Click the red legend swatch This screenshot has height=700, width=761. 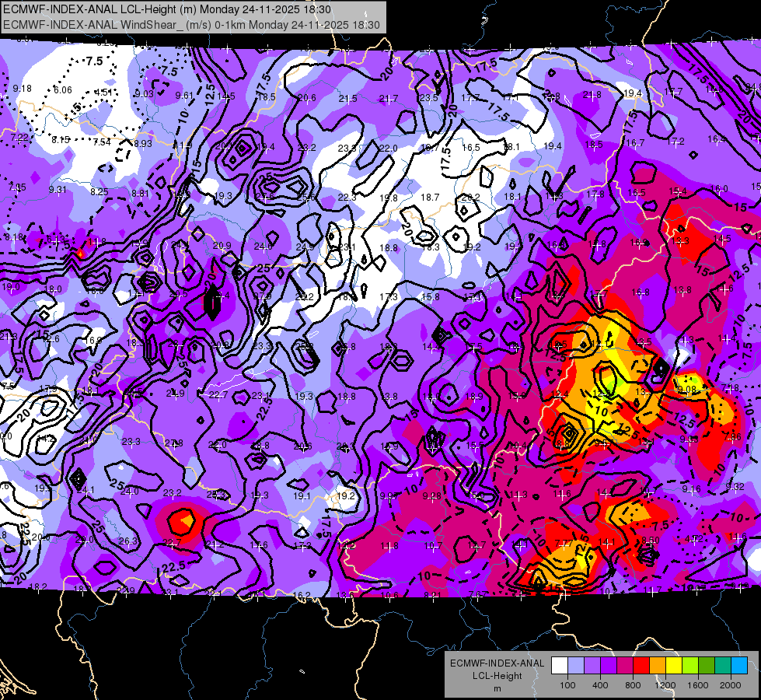641,666
